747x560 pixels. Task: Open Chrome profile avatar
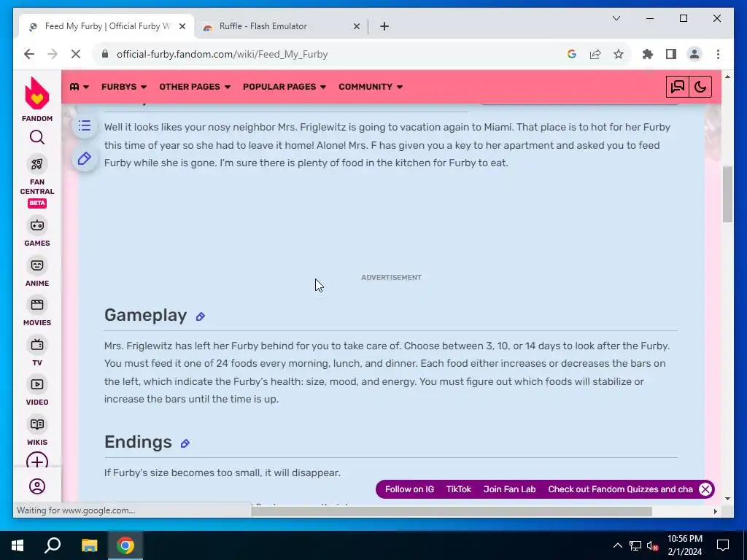[694, 54]
